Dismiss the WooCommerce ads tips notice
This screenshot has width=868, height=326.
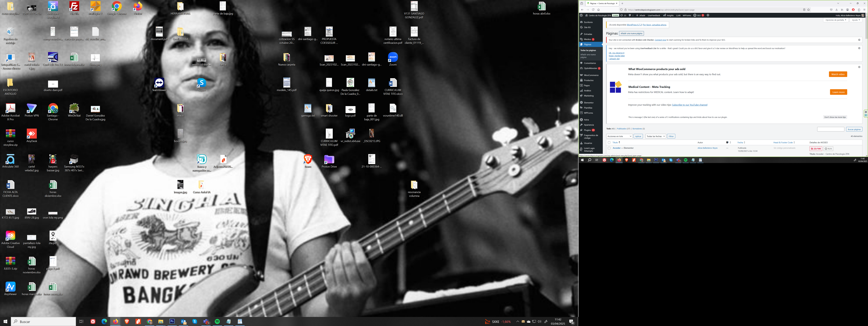859,67
